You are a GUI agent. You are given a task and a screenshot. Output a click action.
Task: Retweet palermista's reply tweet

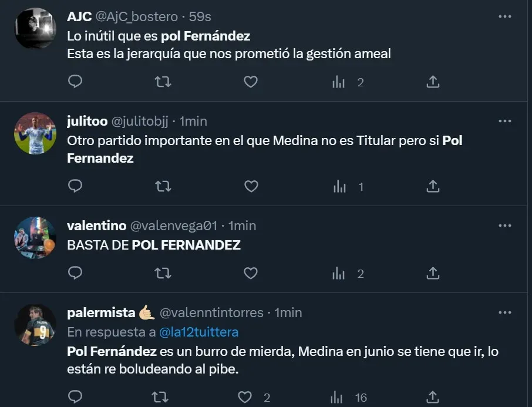[160, 398]
